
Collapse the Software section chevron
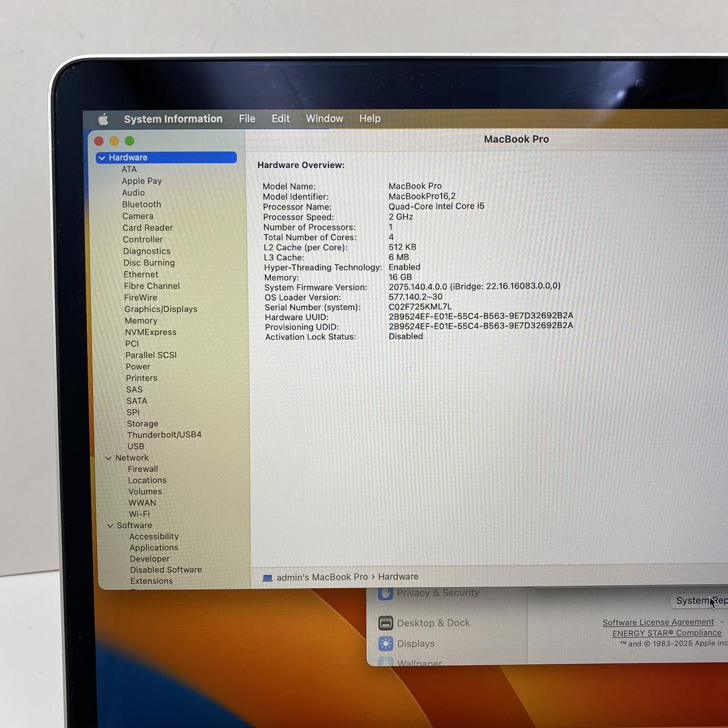point(110,526)
